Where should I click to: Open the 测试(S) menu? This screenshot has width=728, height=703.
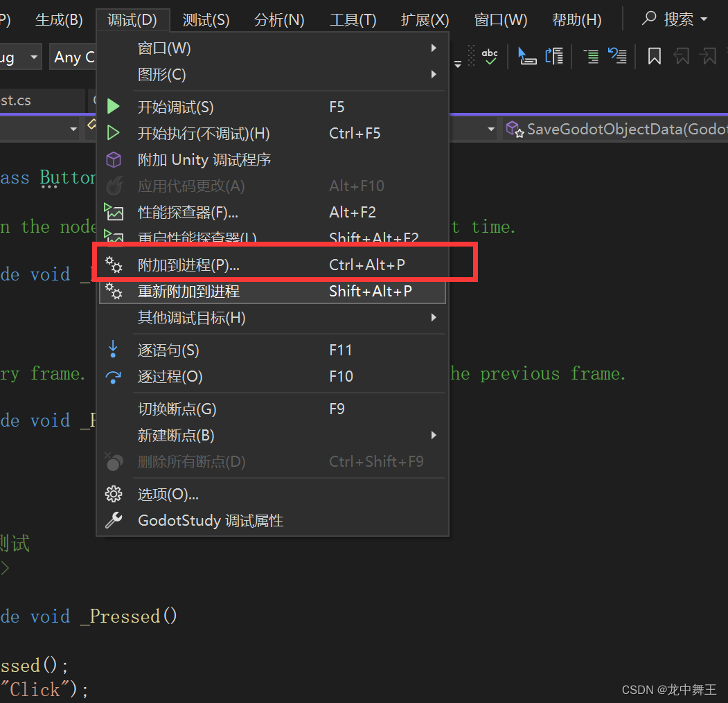tap(206, 20)
